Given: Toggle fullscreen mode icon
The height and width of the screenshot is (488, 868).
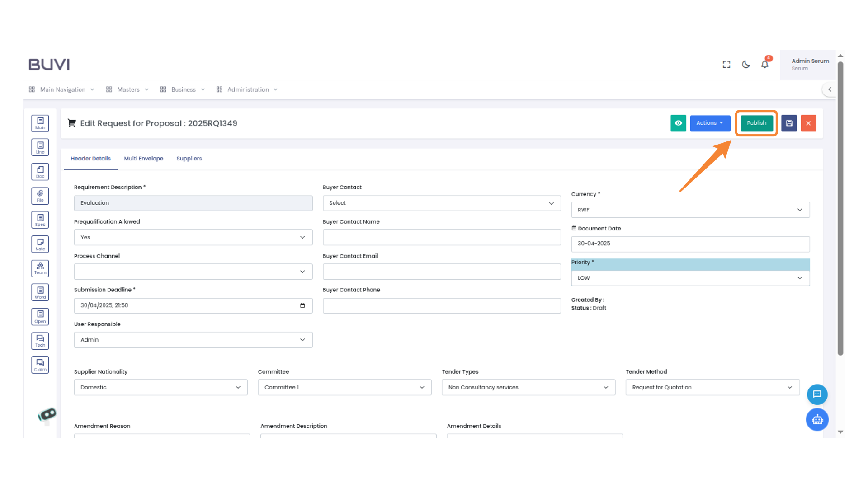Looking at the screenshot, I should 726,65.
